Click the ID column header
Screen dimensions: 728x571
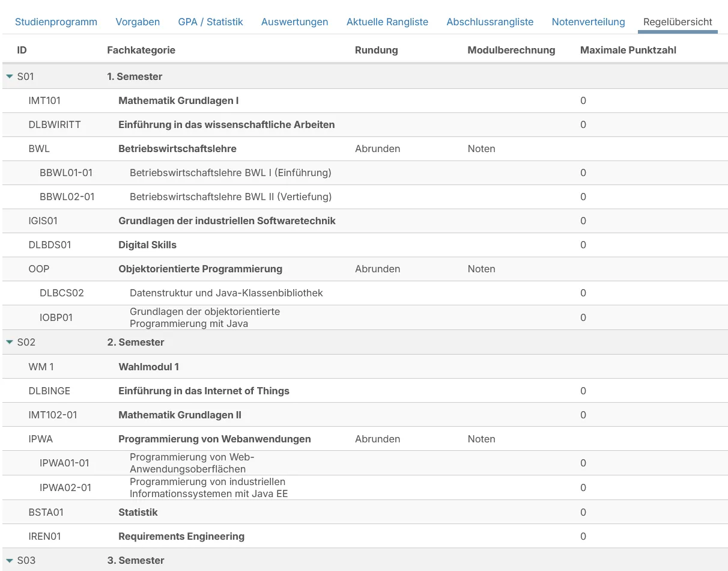click(22, 50)
